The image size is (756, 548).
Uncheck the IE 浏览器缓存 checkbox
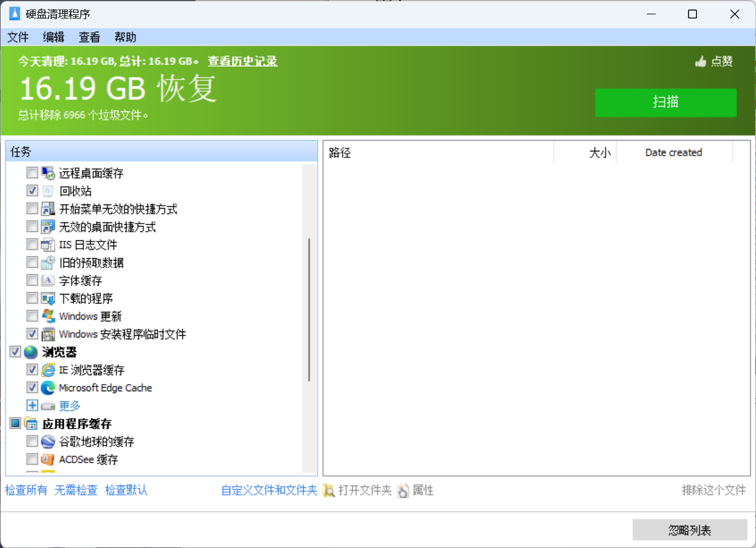32,370
